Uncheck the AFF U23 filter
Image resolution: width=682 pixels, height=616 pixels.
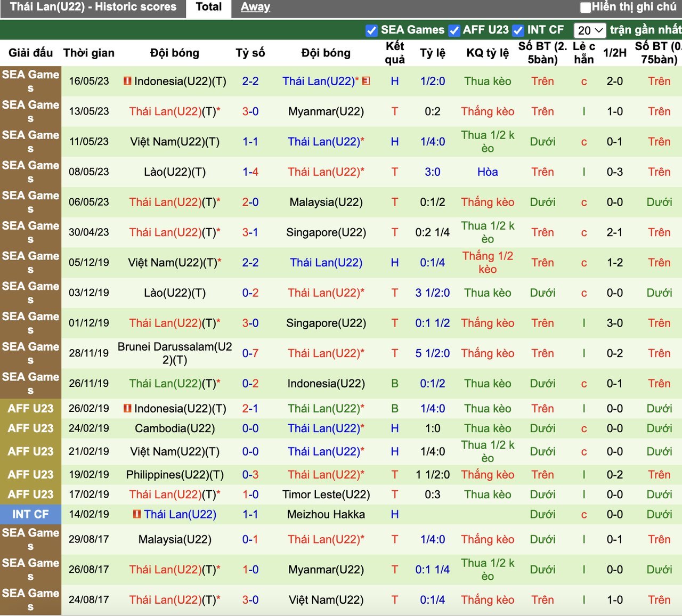[x=454, y=30]
